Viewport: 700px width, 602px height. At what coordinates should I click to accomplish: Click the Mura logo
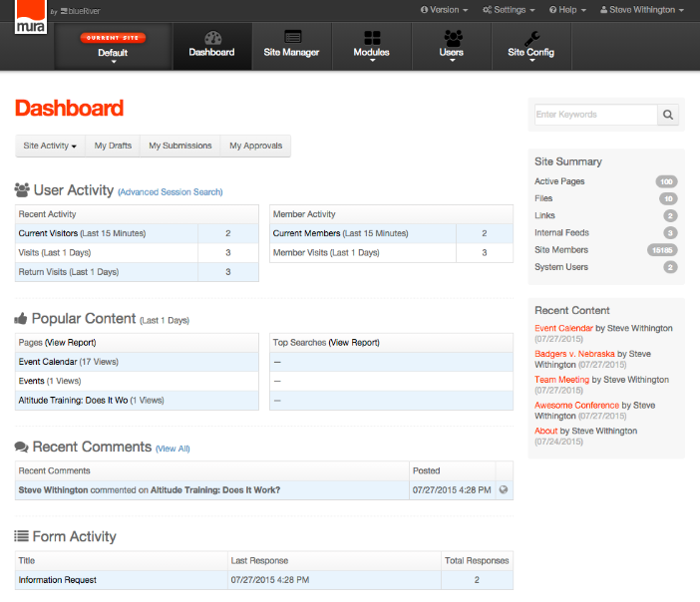30,17
